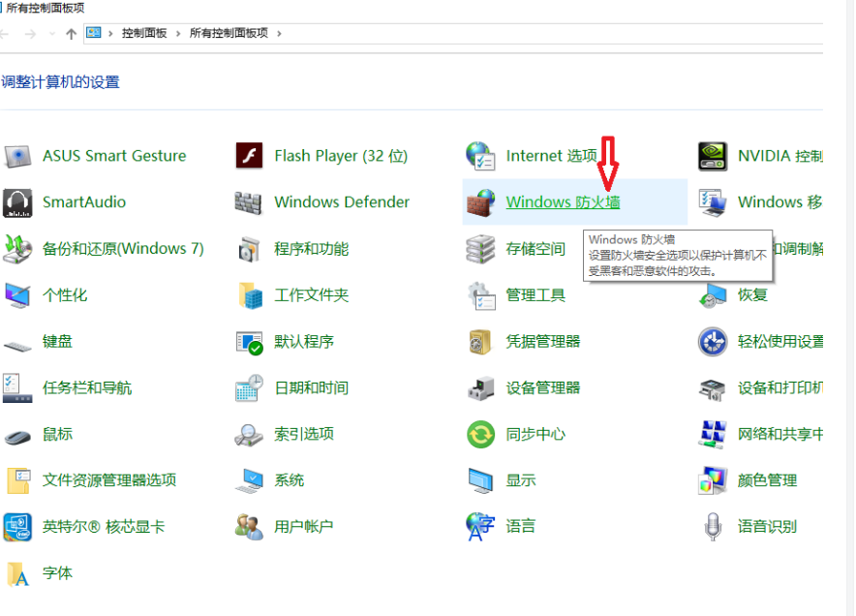
Task: Open the 用户帐户 text link
Action: pyautogui.click(x=303, y=527)
